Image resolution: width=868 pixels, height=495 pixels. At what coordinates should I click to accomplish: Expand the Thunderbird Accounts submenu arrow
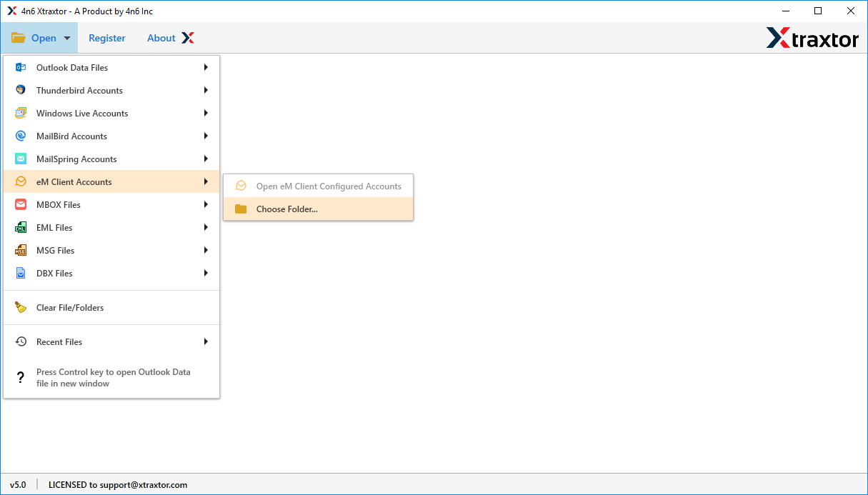(x=206, y=91)
